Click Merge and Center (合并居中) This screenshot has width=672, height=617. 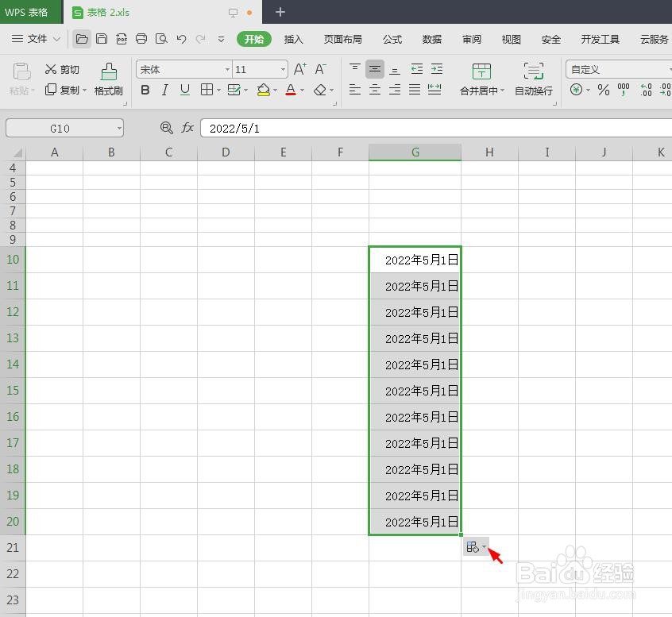coord(481,79)
